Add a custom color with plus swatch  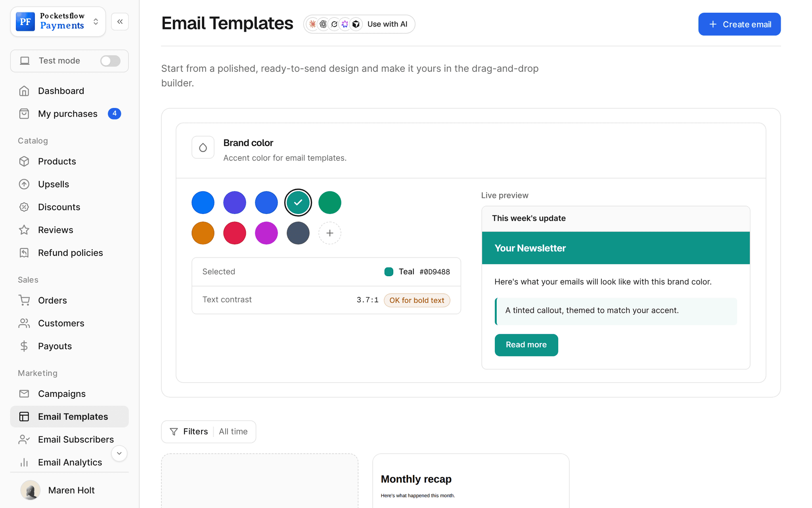330,233
